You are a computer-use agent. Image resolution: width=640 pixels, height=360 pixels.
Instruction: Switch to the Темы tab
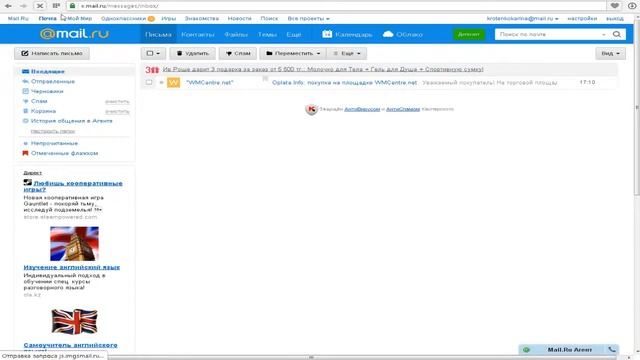pyautogui.click(x=267, y=34)
